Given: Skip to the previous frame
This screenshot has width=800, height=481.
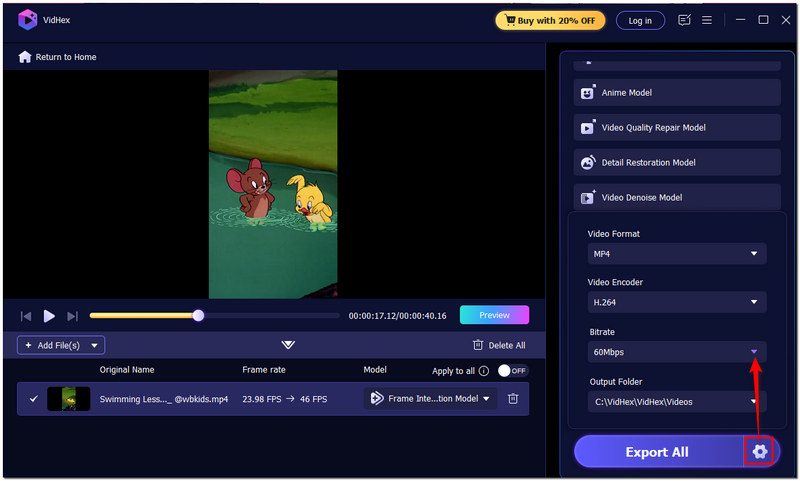Looking at the screenshot, I should coord(27,316).
